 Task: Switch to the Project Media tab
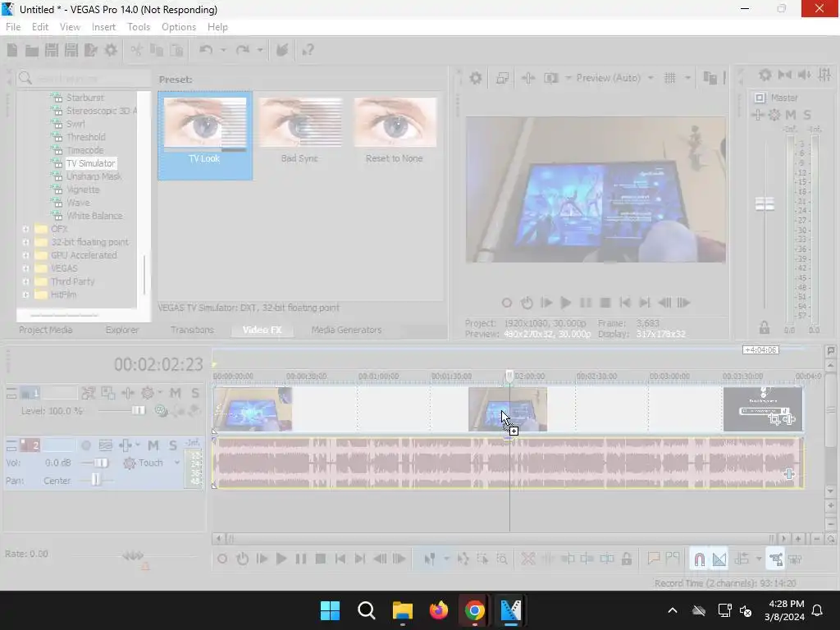tap(46, 330)
